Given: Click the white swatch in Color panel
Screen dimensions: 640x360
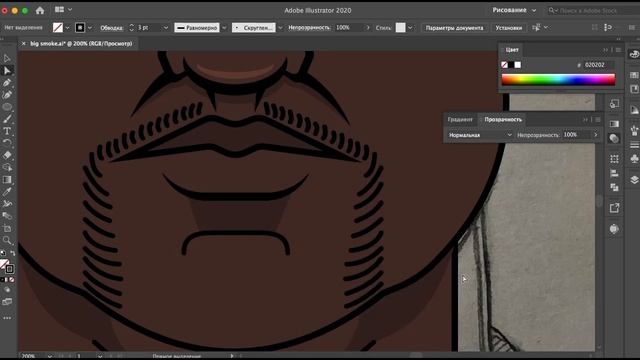Looking at the screenshot, I should pos(518,65).
